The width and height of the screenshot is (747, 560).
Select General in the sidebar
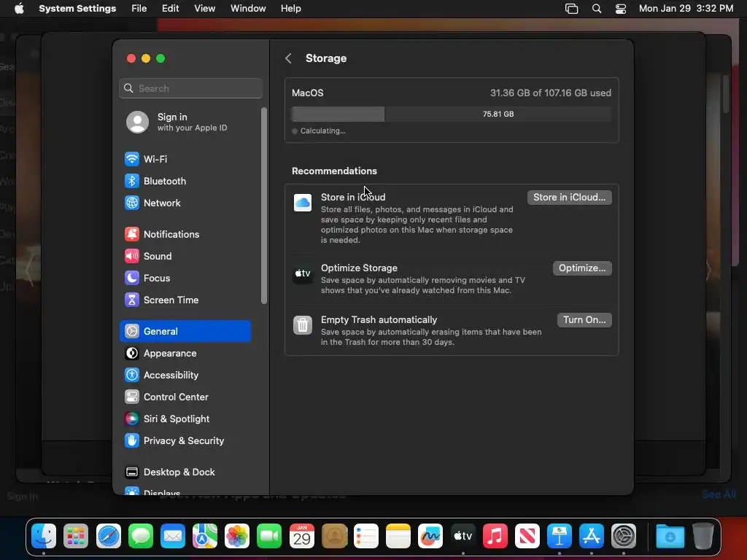tap(185, 332)
